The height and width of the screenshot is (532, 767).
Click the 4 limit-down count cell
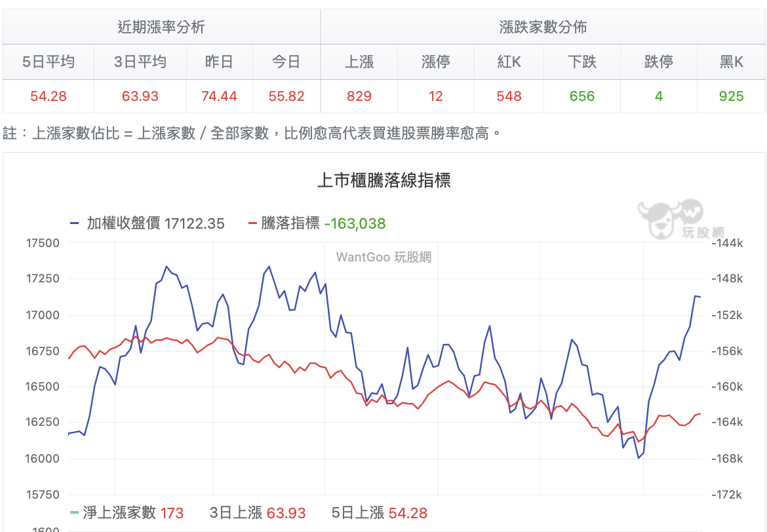pyautogui.click(x=659, y=96)
